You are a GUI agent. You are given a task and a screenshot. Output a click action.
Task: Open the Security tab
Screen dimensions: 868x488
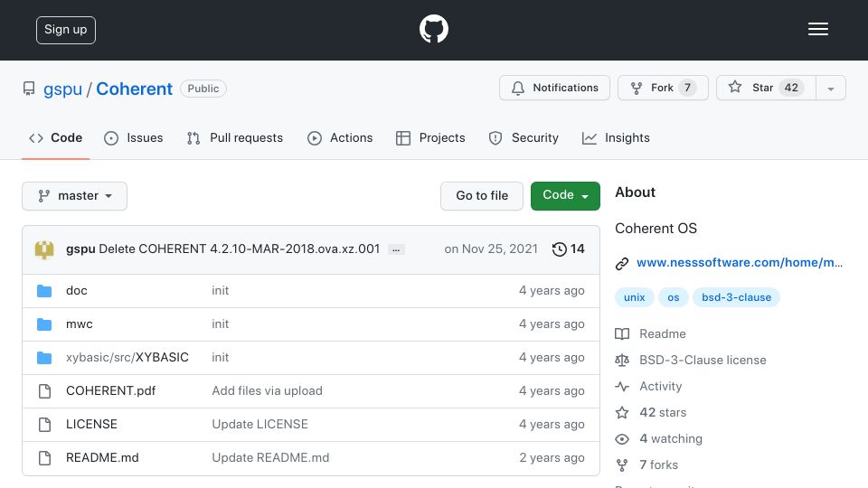pos(524,137)
